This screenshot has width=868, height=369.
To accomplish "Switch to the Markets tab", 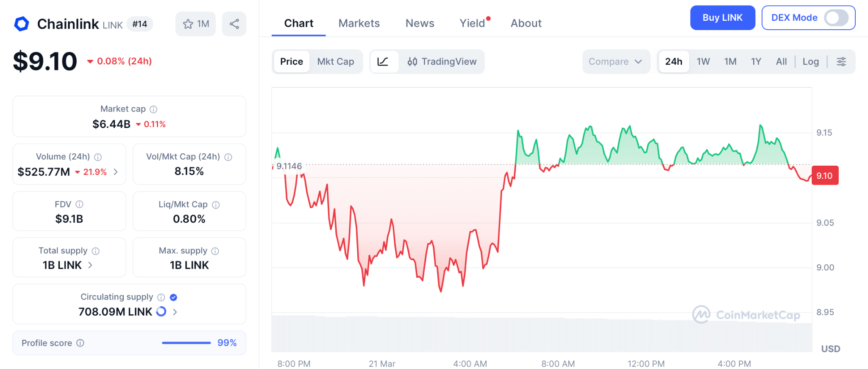I will pos(359,23).
